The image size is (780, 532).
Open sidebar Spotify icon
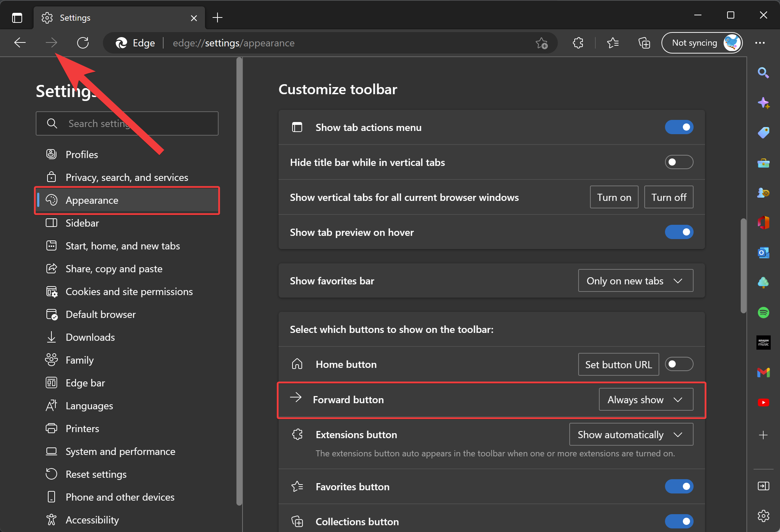tap(763, 313)
